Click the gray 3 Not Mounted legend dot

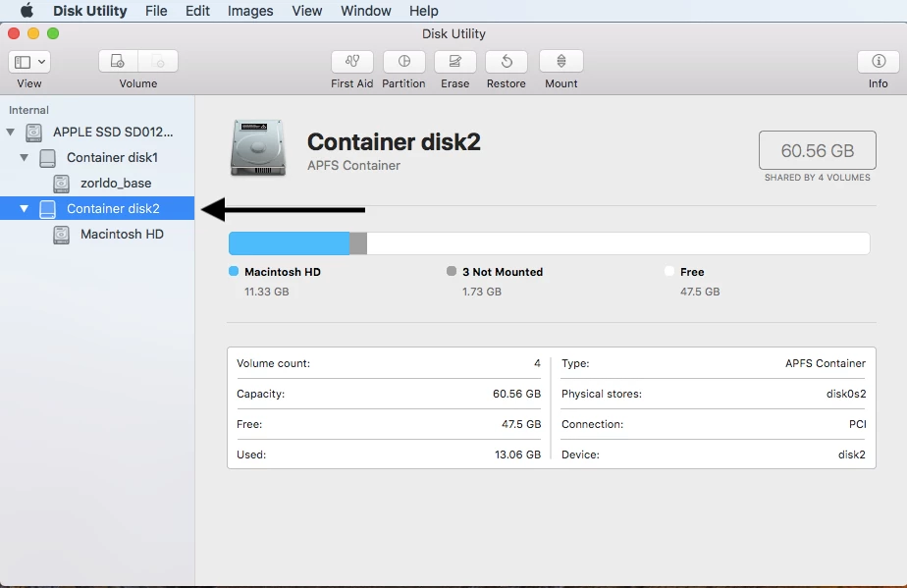[x=452, y=271]
